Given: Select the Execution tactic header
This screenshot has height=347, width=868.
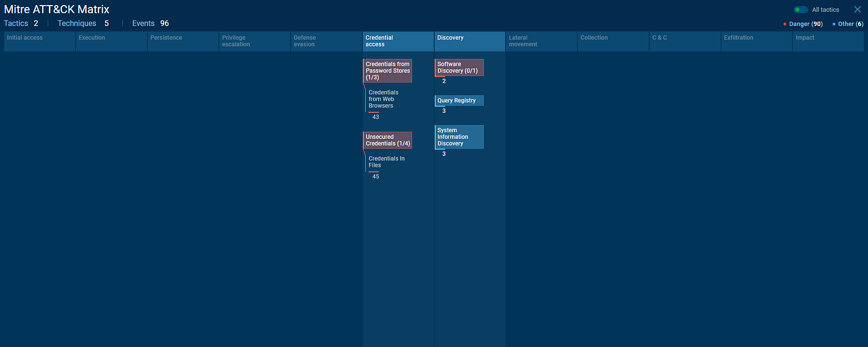Looking at the screenshot, I should coord(112,42).
